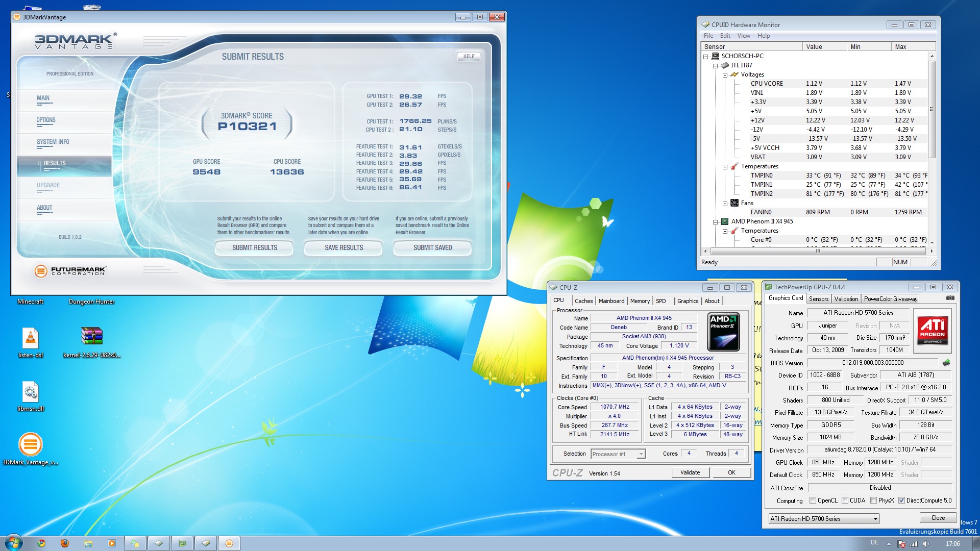Collapse the ITE IT87 Temperatures node
The height and width of the screenshot is (551, 980).
pos(725,167)
